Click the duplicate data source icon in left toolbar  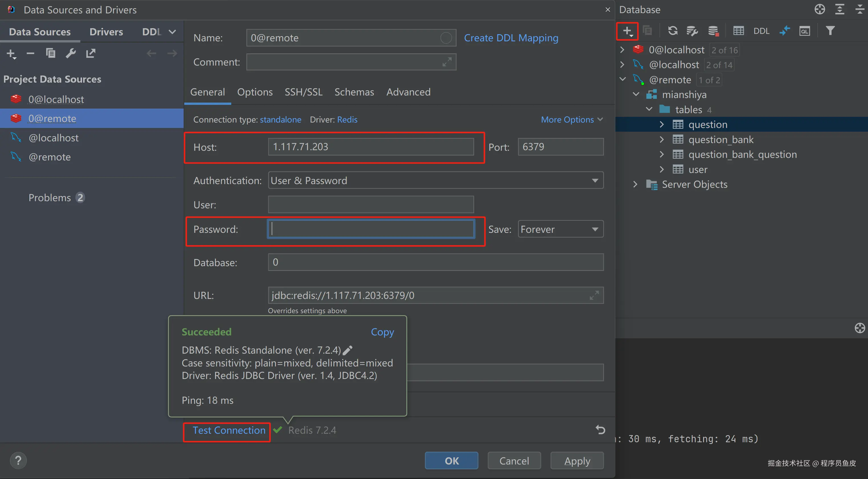50,53
